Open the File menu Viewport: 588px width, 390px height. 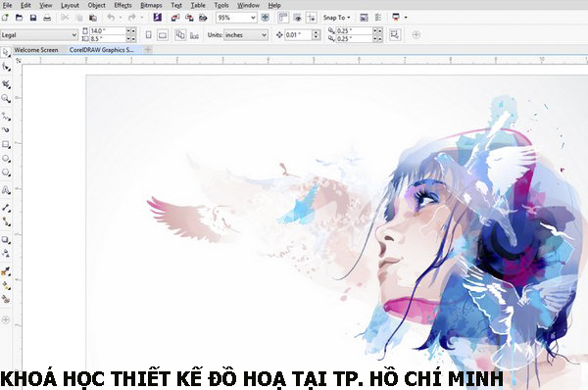click(7, 5)
